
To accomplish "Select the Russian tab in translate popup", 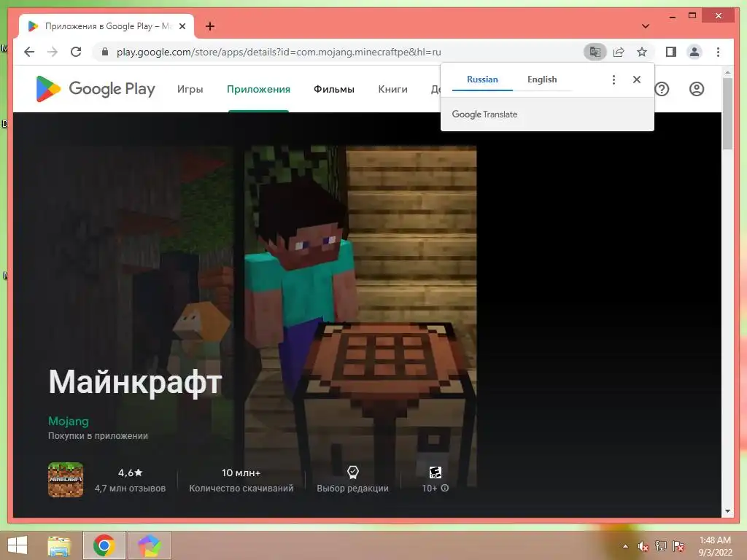I will 482,79.
